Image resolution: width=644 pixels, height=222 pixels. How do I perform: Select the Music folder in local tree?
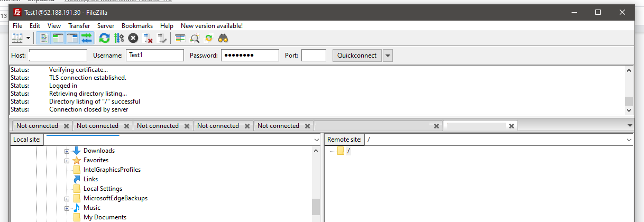point(91,208)
